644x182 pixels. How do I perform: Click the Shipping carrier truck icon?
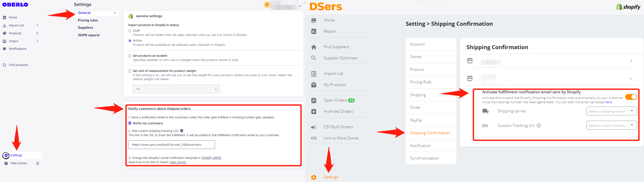tap(485, 111)
